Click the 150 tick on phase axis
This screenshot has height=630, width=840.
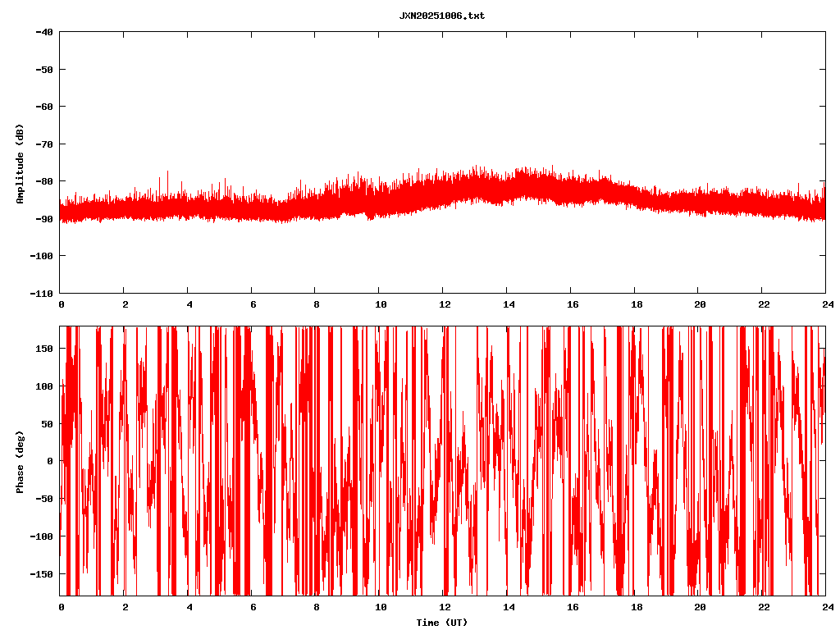tap(44, 349)
